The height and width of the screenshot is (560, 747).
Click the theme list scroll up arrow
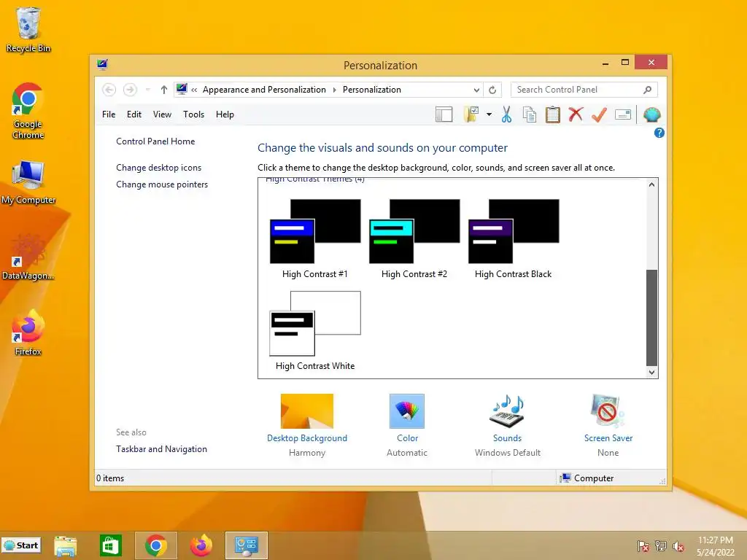tap(651, 184)
